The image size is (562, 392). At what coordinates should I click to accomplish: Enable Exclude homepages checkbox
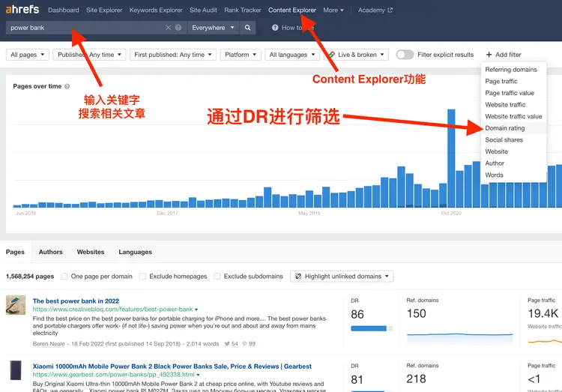point(143,277)
